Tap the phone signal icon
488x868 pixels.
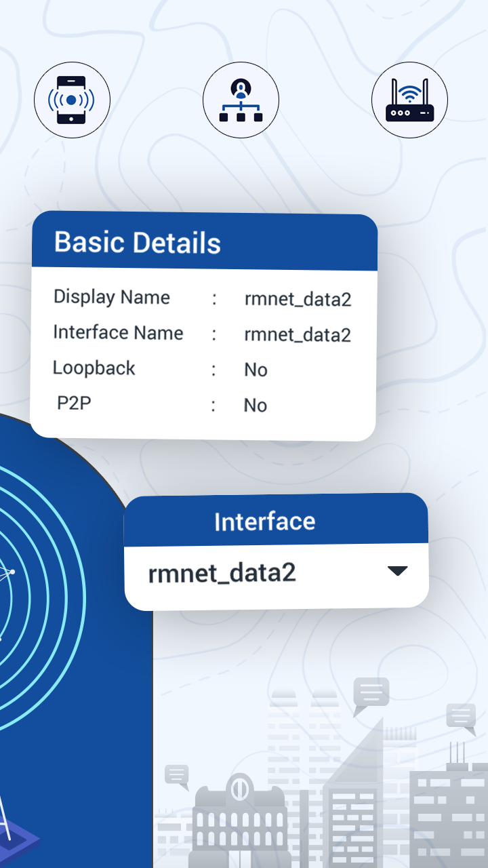point(72,100)
